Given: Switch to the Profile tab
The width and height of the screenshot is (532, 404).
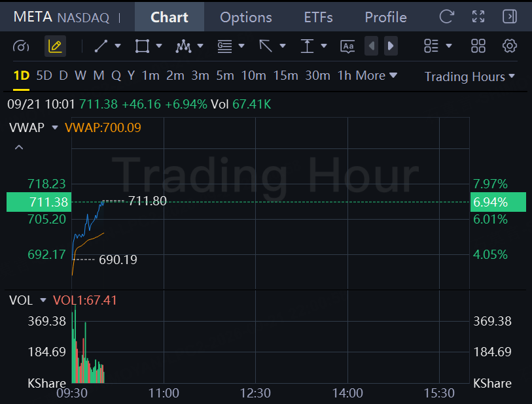Looking at the screenshot, I should point(386,17).
